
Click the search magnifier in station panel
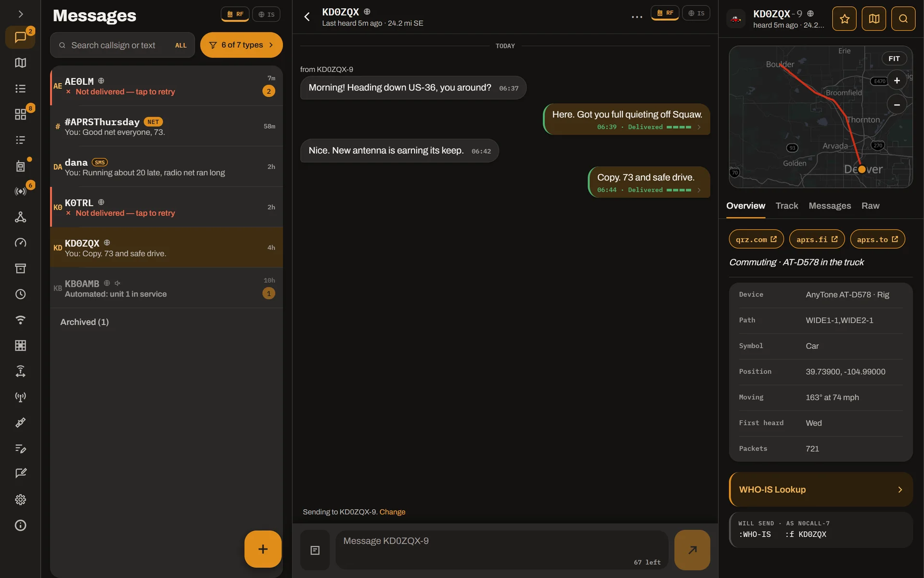(903, 19)
